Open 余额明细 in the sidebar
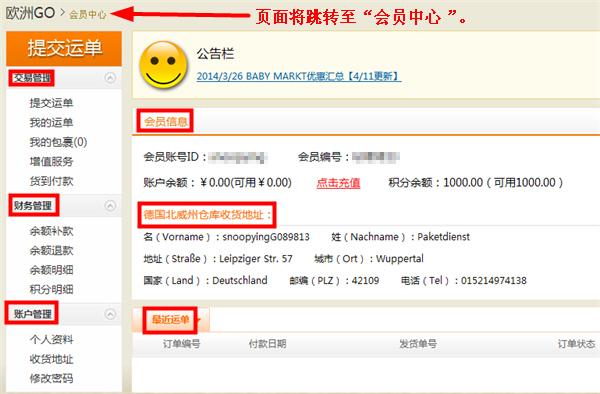 tap(51, 270)
